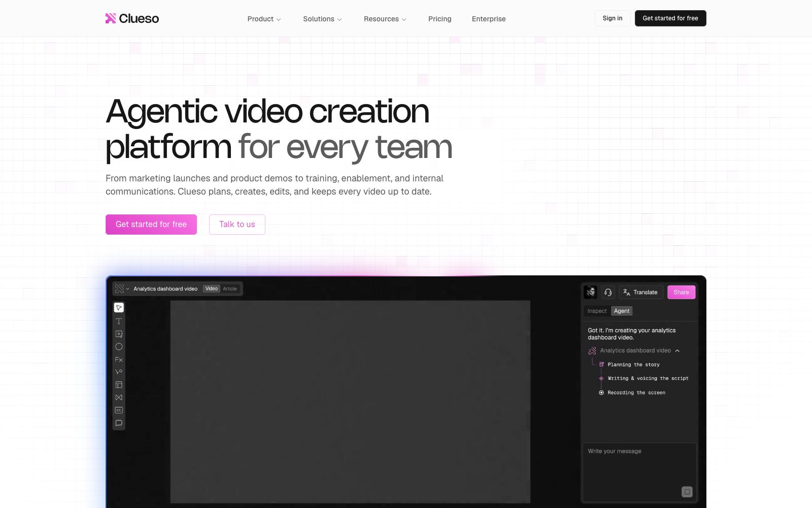Collapse the Analytics dashboard video task list
This screenshot has height=508, width=812.
(677, 351)
